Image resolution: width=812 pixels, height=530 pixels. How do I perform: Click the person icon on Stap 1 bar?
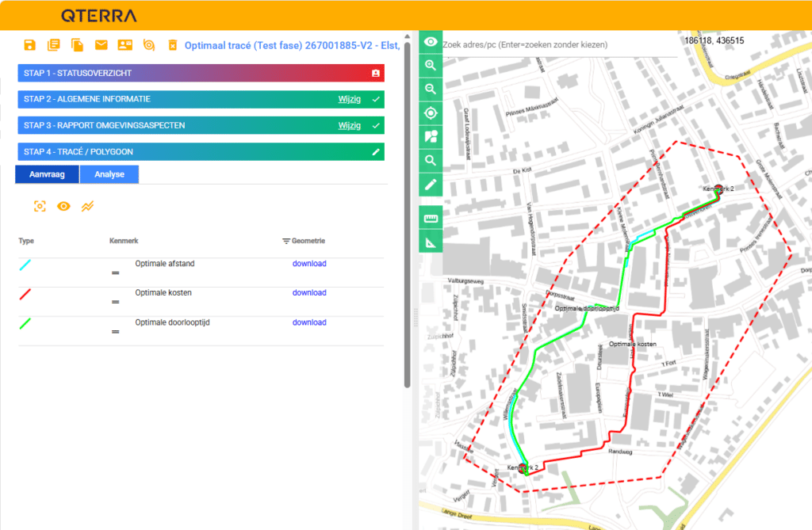[x=376, y=74]
